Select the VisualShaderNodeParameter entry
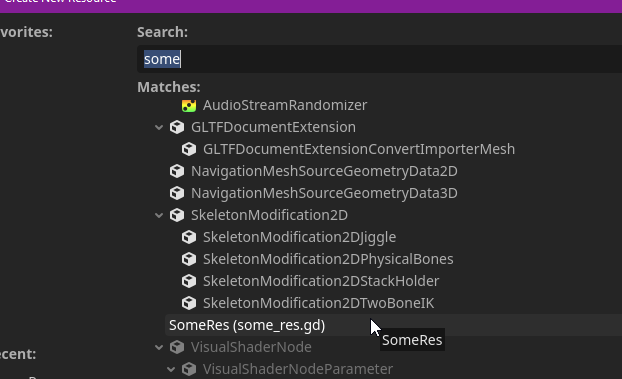This screenshot has height=379, width=622. pos(298,369)
